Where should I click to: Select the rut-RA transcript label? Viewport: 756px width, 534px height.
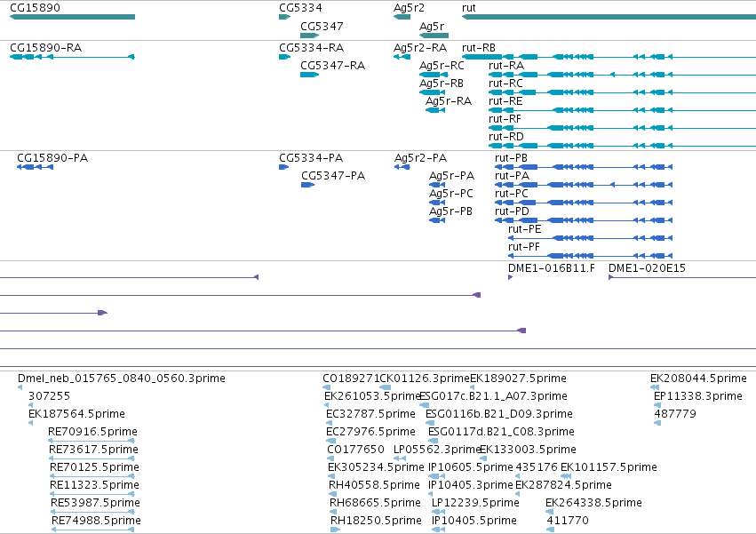point(506,66)
